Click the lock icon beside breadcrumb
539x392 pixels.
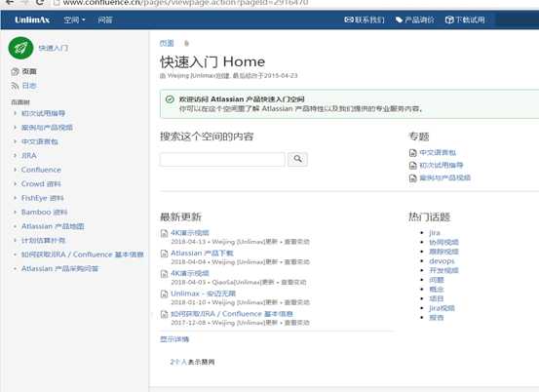pos(186,43)
